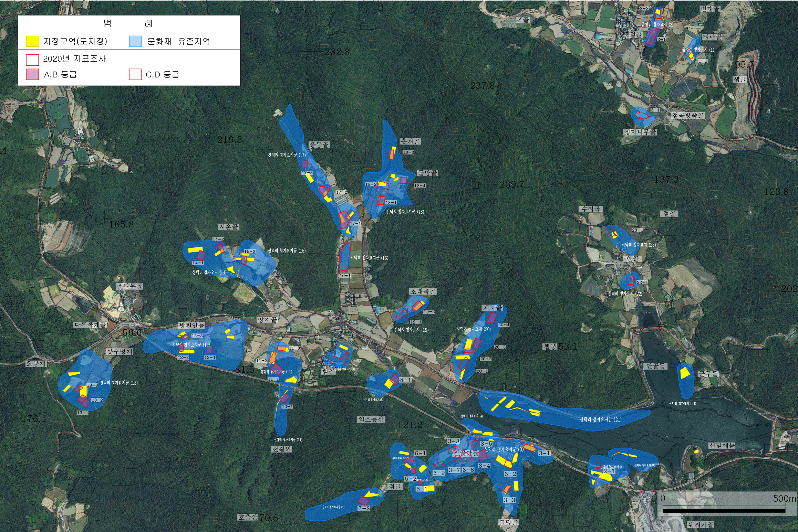Screen dimensions: 798x532
Task: Click the red-outlined C,D 등급 legend box
Action: click(135, 74)
